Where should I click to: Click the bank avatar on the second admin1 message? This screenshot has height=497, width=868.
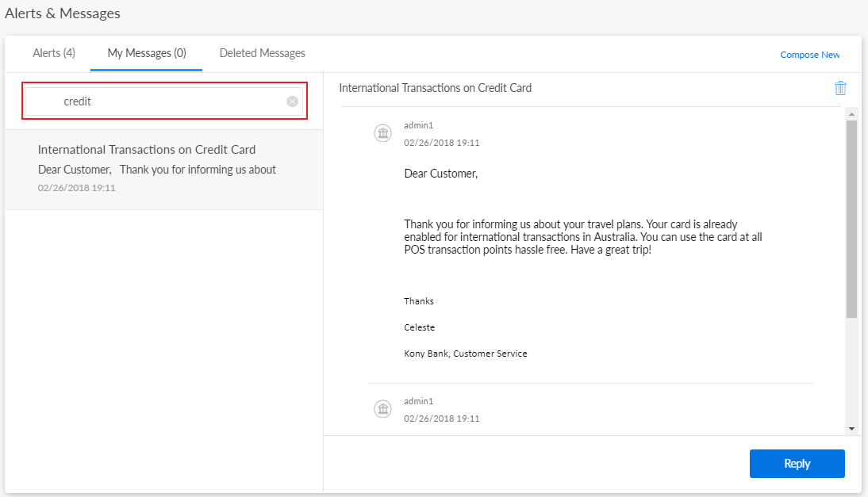tap(383, 409)
